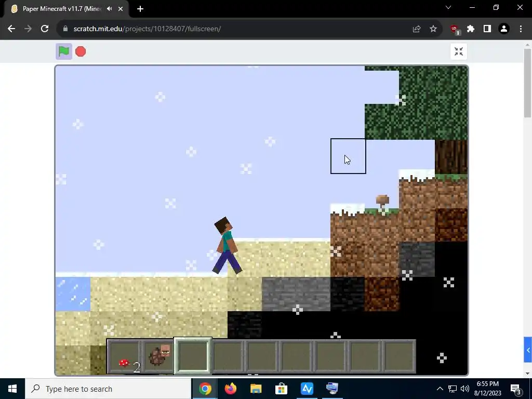Open the uBlock Origin extension icon
Image resolution: width=532 pixels, height=399 pixels.
pos(455,29)
